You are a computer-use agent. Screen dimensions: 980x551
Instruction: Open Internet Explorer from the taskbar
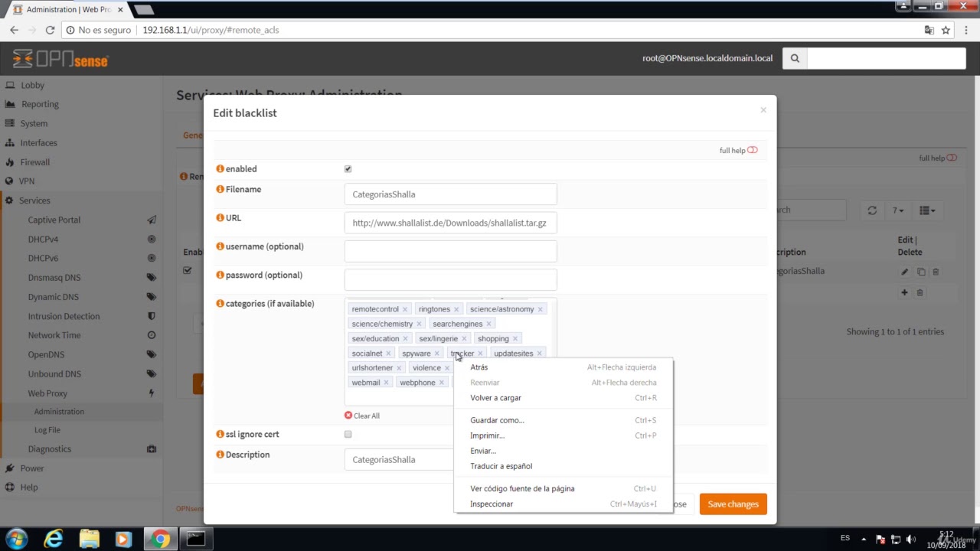[54, 539]
